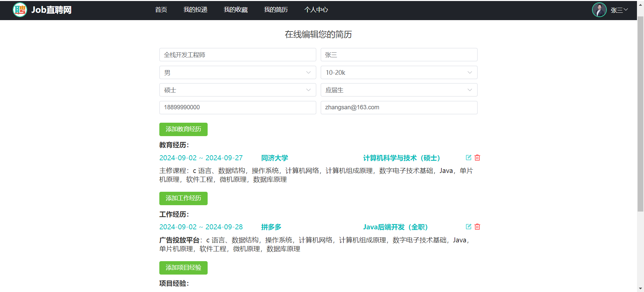Screen dimensions: 644x292
Task: Click the Java后端开发（全职） position text
Action: (x=395, y=227)
